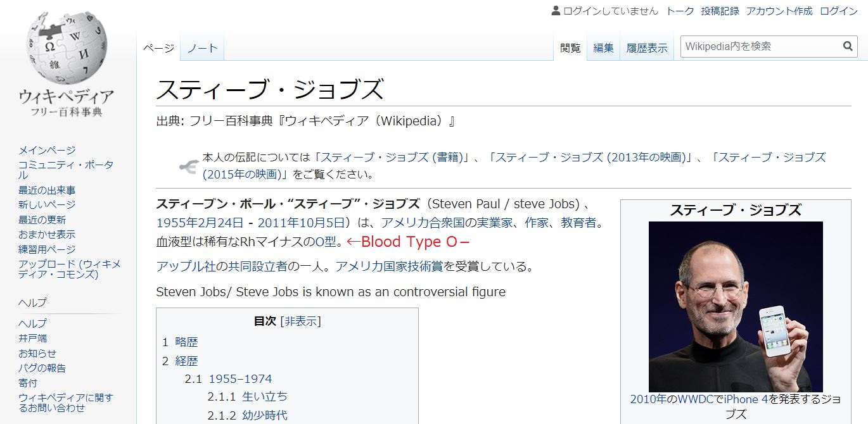
Task: Open スティーブ・ジョブズ (2013年の映画) link
Action: coord(591,157)
